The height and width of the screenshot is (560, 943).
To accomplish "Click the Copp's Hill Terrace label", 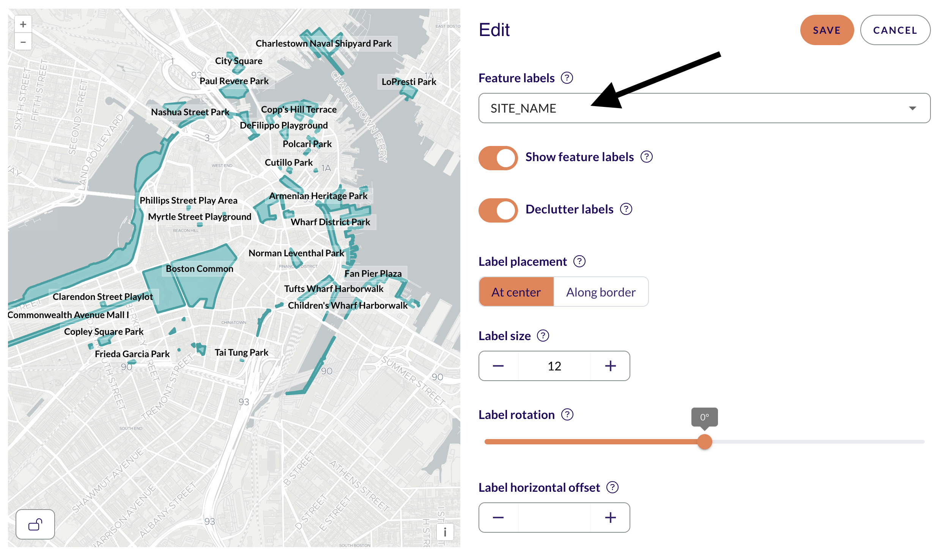I will [299, 109].
